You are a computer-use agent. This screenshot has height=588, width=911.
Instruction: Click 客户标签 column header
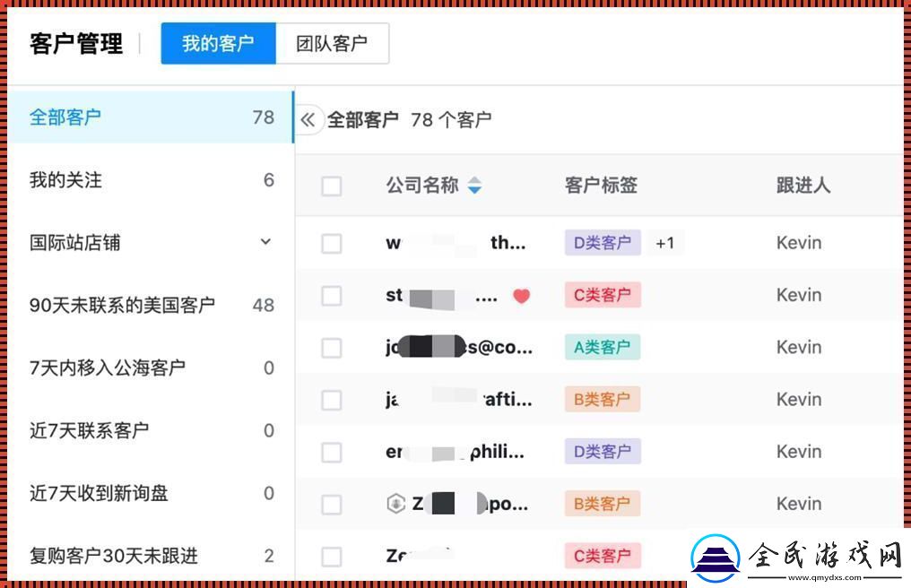point(602,186)
